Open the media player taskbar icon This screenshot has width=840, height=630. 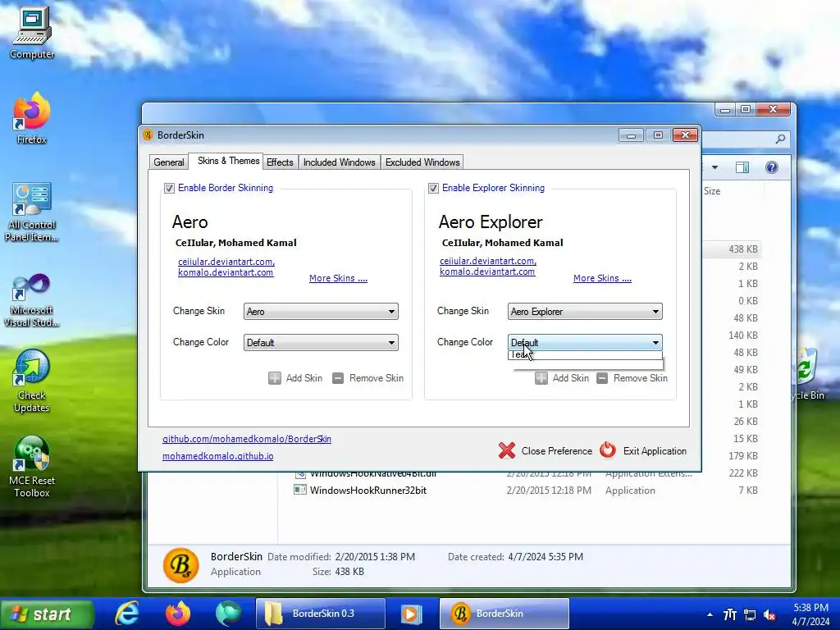click(412, 614)
